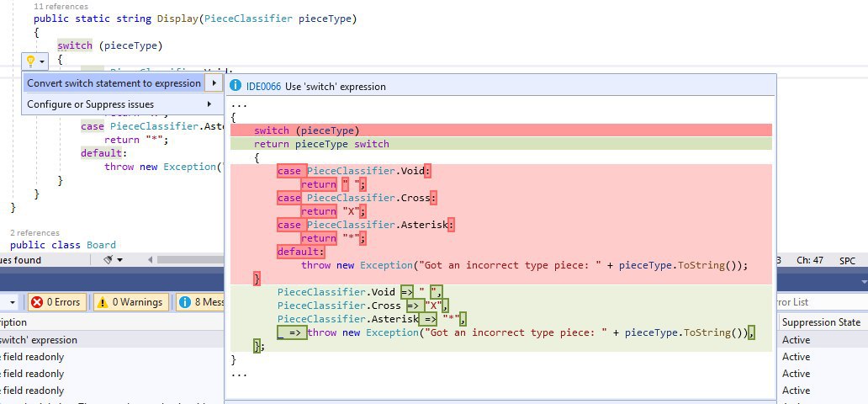Click the editor horizontal scrollbar thumb

pyautogui.click(x=190, y=260)
